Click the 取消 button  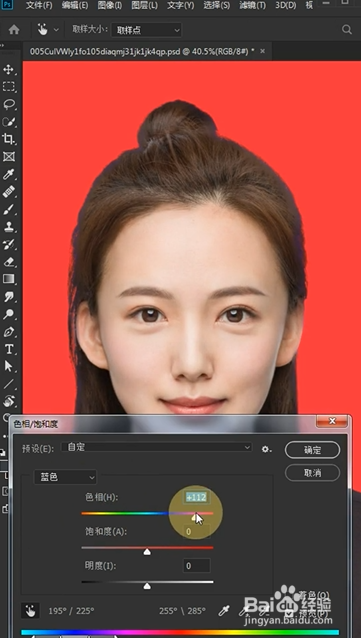(x=312, y=473)
